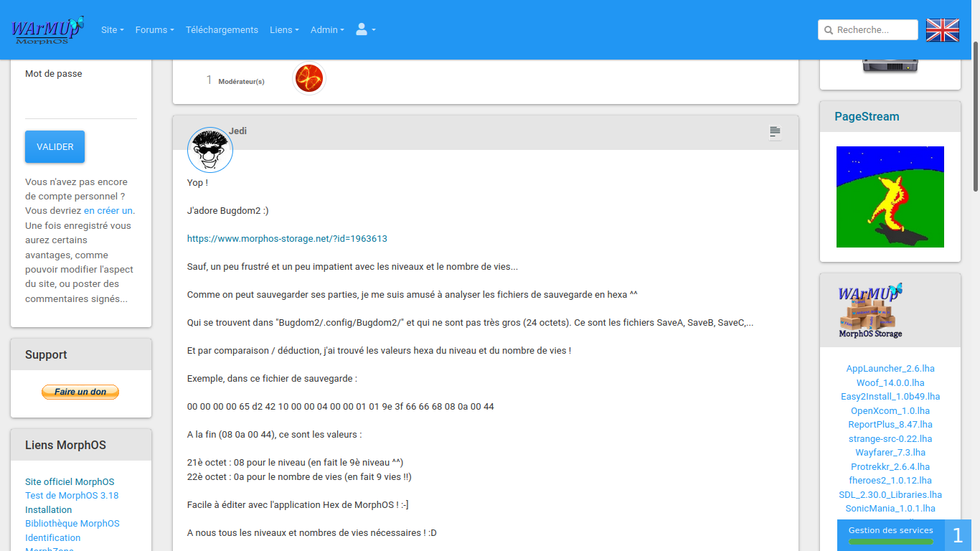
Task: Expand the Forums menu
Action: 155,30
